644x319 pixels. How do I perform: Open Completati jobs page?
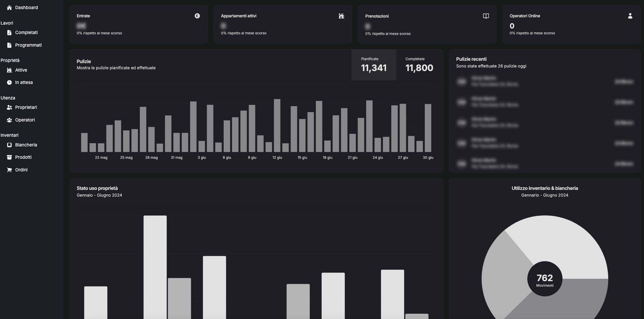[26, 33]
